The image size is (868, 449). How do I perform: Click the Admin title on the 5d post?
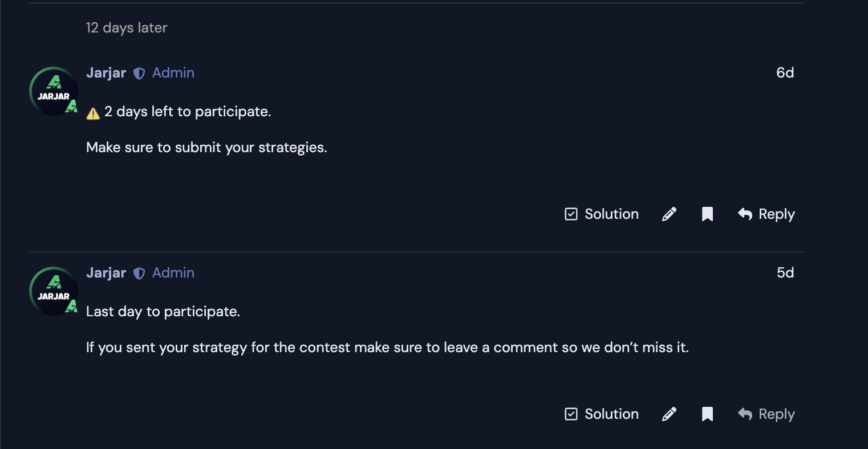click(173, 273)
